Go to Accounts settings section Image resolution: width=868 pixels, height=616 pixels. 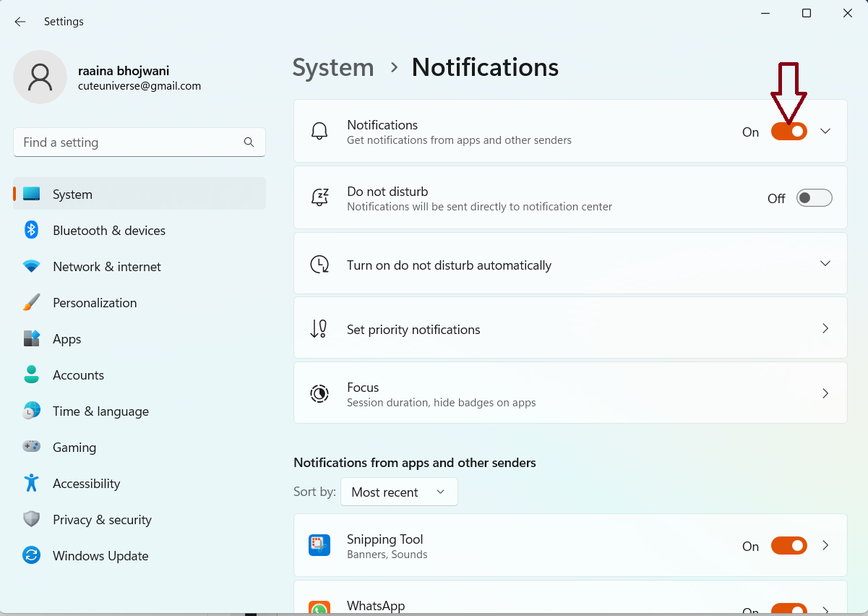click(x=78, y=375)
